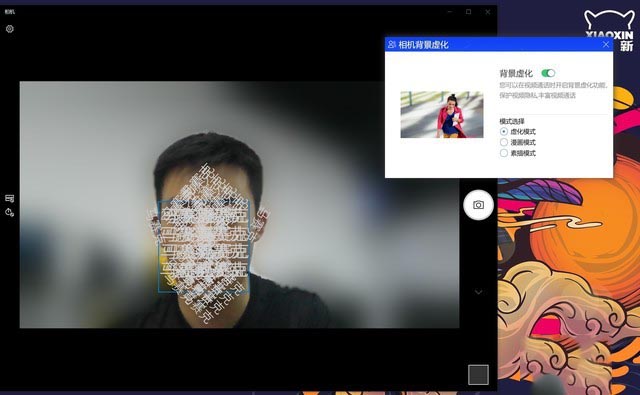Click the face detection box in viewfinder

pos(204,246)
